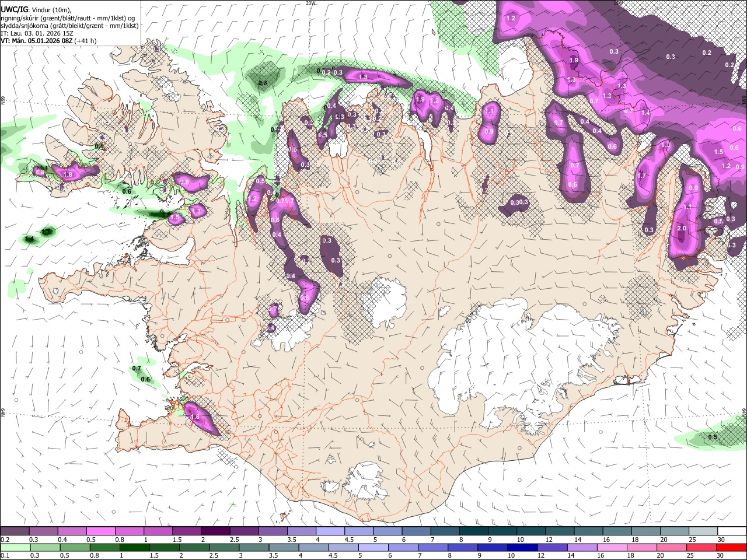
Task: Click the bold "VT: Mán. 05.01.2026 08Z" text
Action: tap(36, 41)
